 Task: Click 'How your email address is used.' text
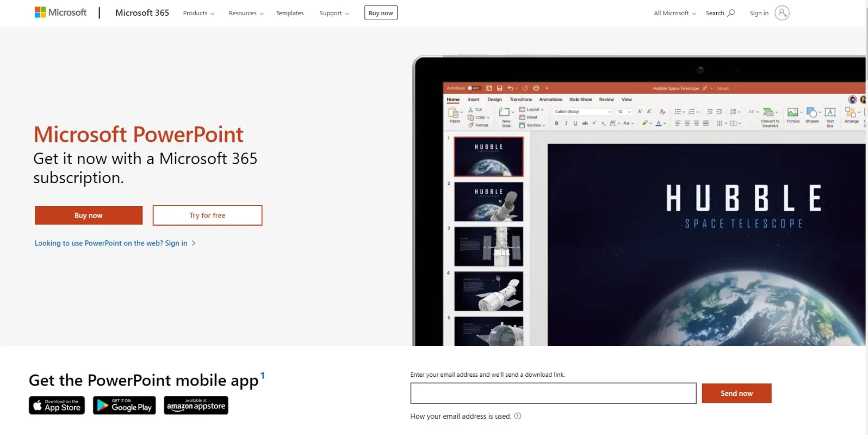click(461, 417)
